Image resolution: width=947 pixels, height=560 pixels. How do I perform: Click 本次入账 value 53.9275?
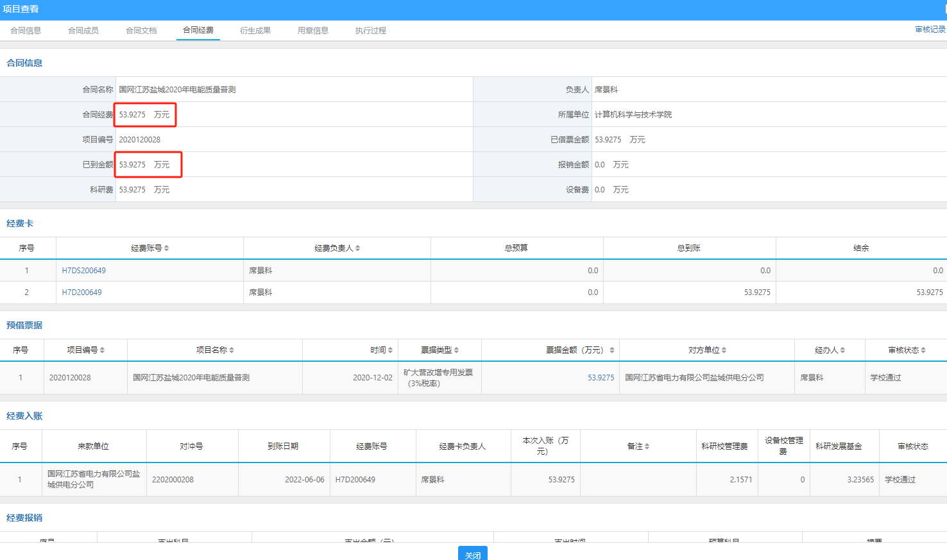coord(561,480)
